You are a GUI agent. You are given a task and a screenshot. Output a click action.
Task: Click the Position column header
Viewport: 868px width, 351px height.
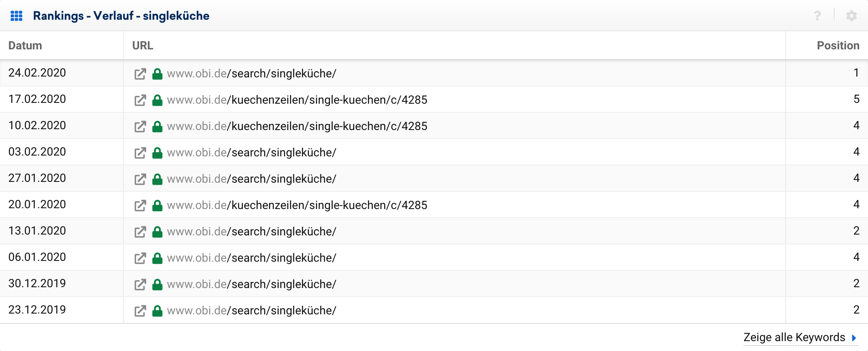(x=838, y=46)
